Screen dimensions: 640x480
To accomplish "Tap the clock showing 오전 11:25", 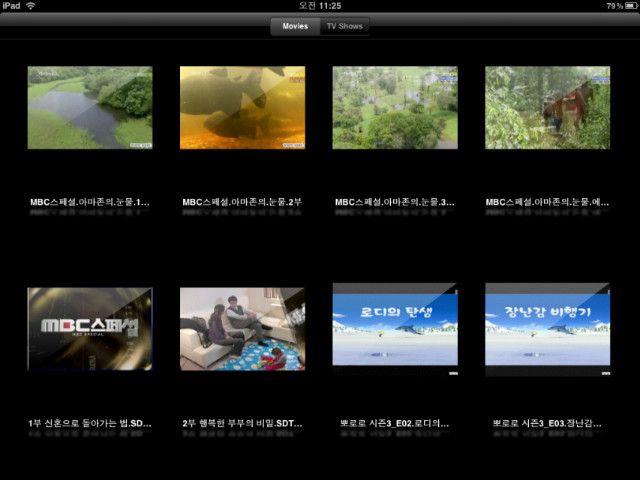I will 320,6.
